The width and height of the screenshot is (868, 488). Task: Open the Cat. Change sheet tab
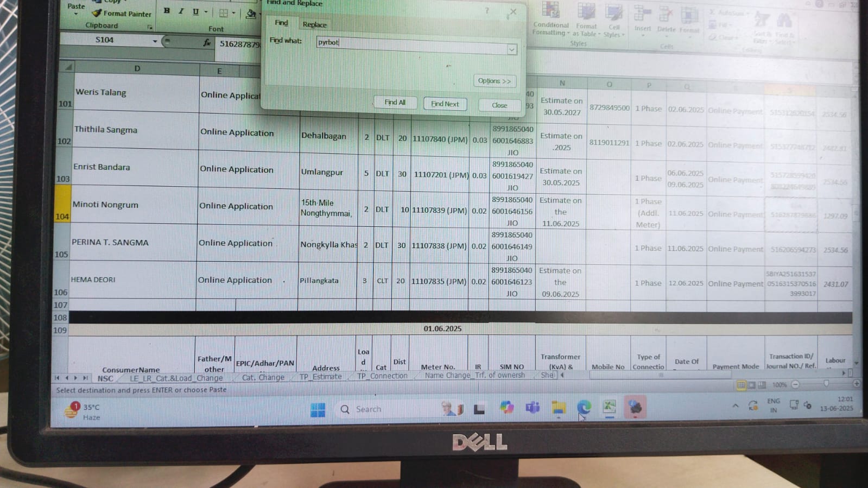tap(263, 378)
